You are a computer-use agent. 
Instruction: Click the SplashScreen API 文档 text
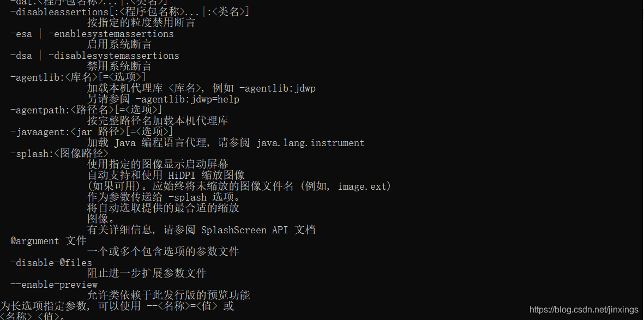pyautogui.click(x=258, y=230)
